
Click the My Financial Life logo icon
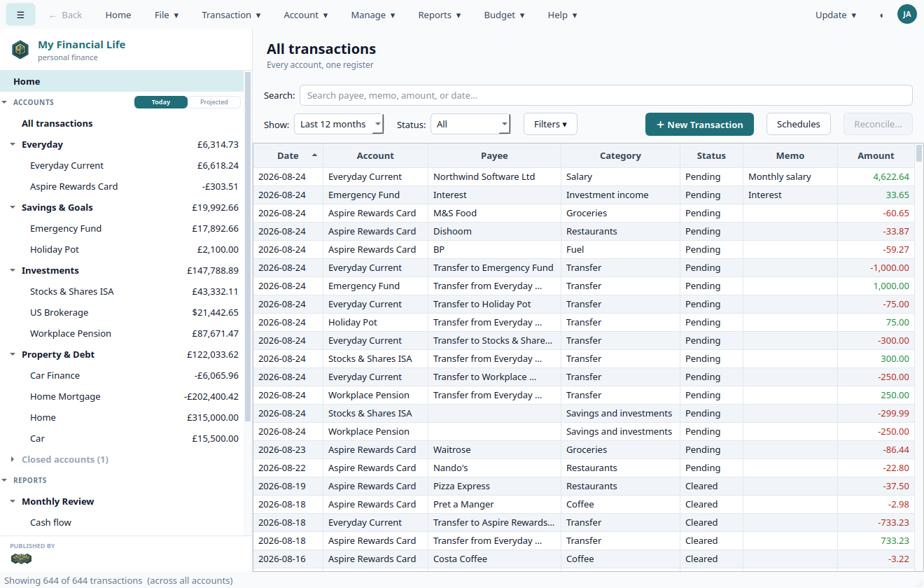click(20, 50)
